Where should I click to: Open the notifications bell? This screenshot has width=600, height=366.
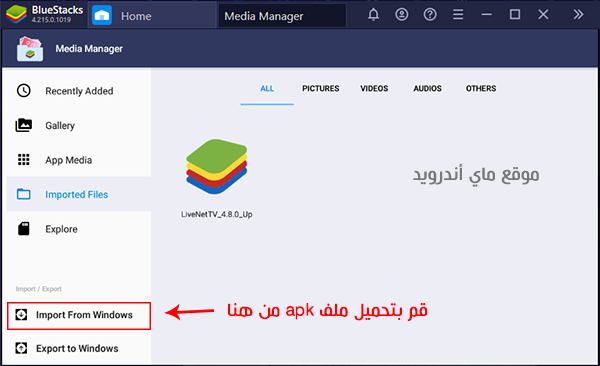[x=373, y=15]
